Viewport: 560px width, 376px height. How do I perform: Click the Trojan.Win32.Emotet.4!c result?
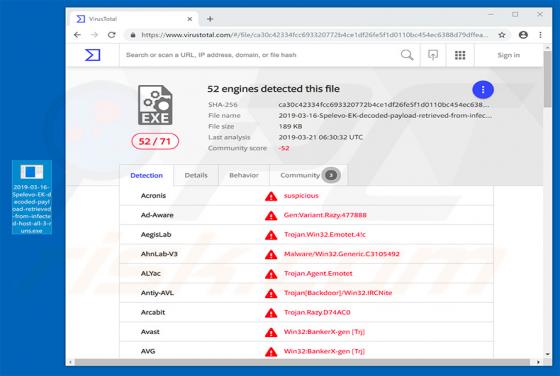[325, 235]
